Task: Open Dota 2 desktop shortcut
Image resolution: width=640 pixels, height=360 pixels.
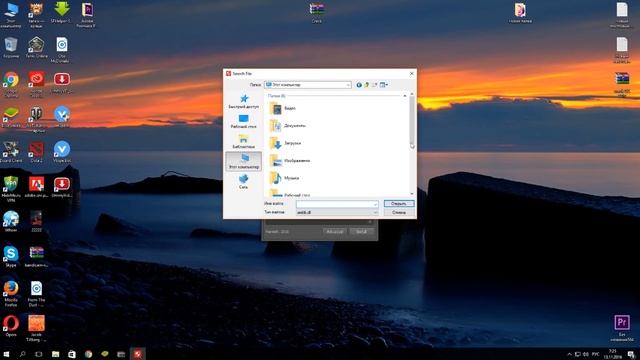Action: pyautogui.click(x=36, y=152)
